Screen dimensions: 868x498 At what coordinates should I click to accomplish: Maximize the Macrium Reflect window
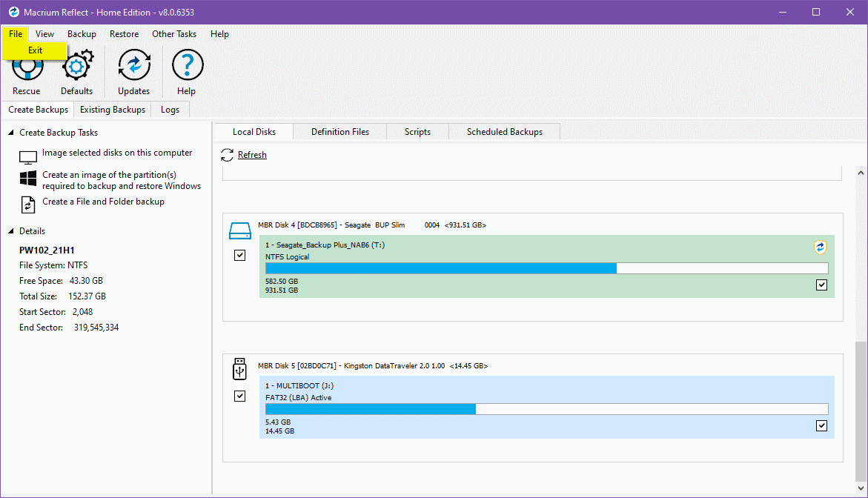[816, 12]
